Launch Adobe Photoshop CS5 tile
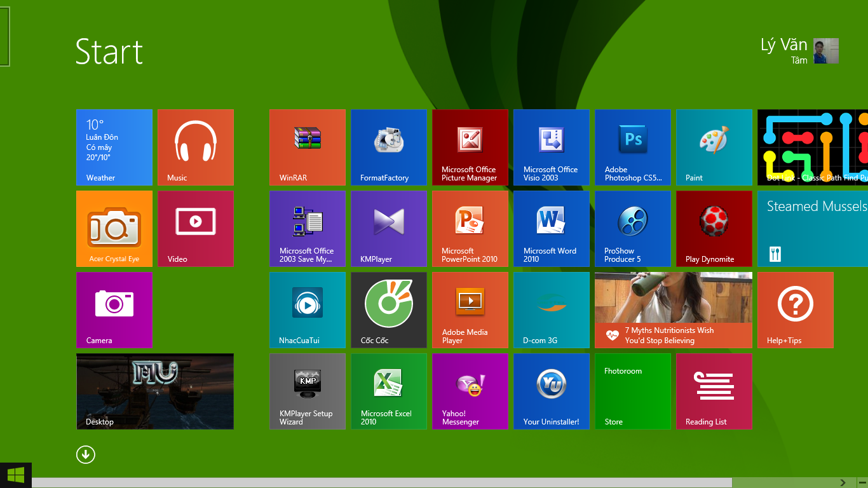868x488 pixels. tap(633, 147)
